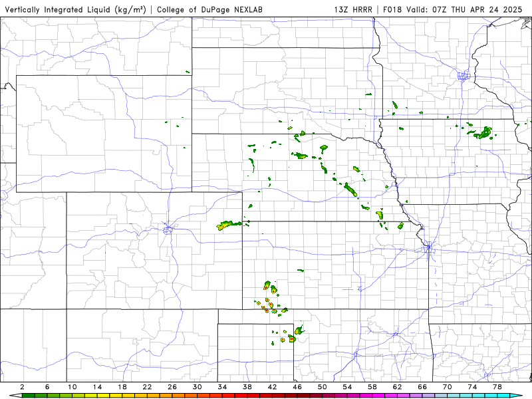Click the color scale value '30'
The width and height of the screenshot is (532, 399).
point(198,387)
